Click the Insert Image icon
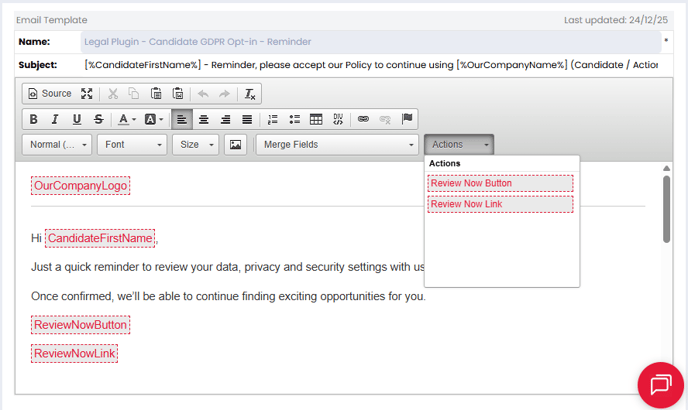Screen dimensions: 688x410 point(235,144)
